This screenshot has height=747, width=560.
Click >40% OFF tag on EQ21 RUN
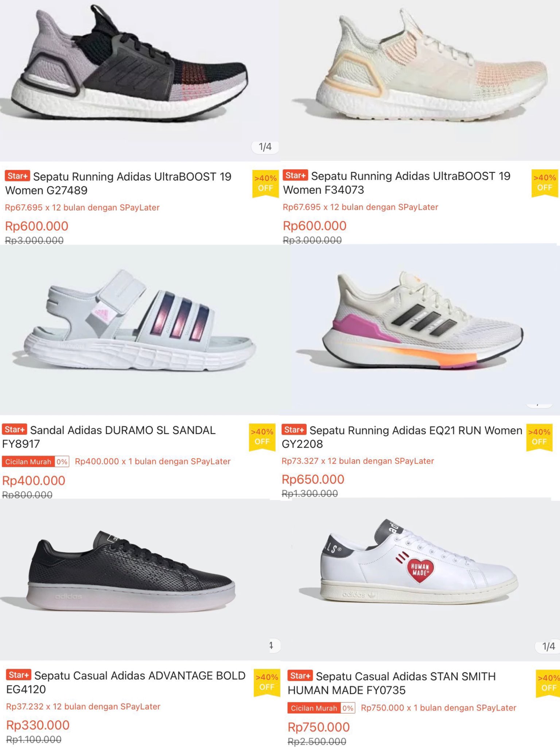539,437
